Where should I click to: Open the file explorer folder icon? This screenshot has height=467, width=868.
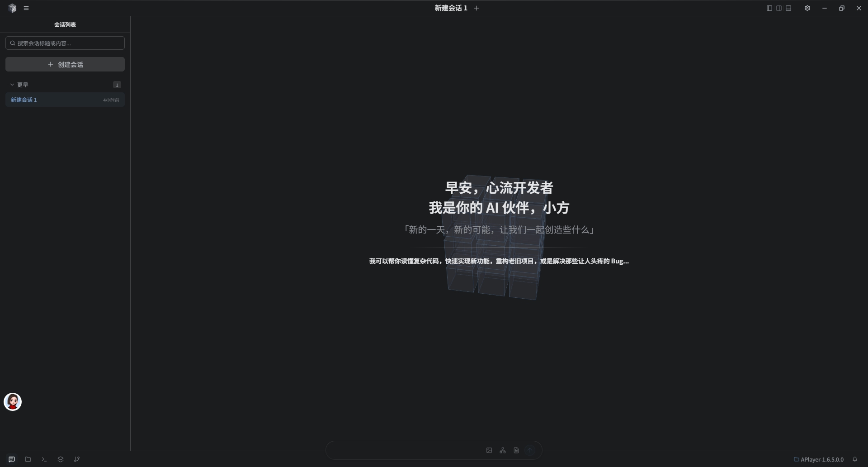[28, 459]
